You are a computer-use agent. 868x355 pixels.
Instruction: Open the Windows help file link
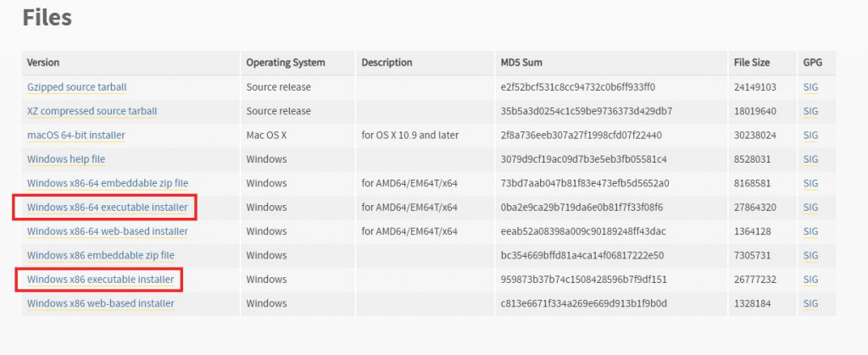click(x=66, y=159)
